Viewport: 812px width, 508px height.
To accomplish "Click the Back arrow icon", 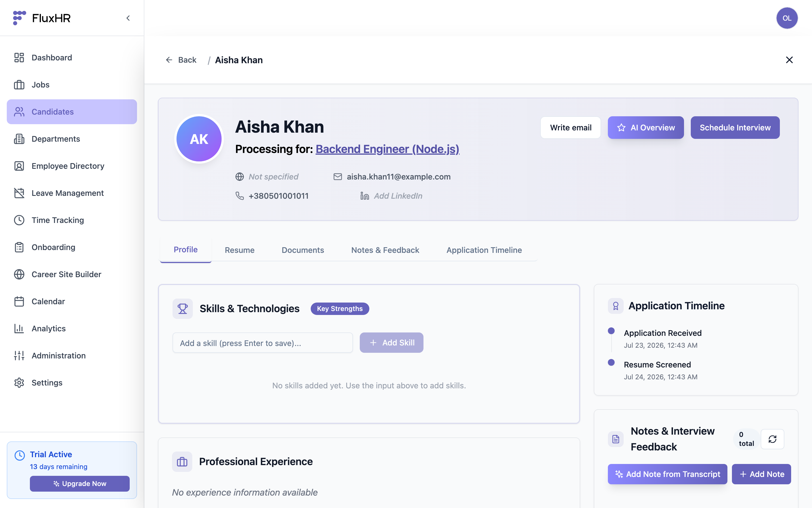I will coord(169,60).
